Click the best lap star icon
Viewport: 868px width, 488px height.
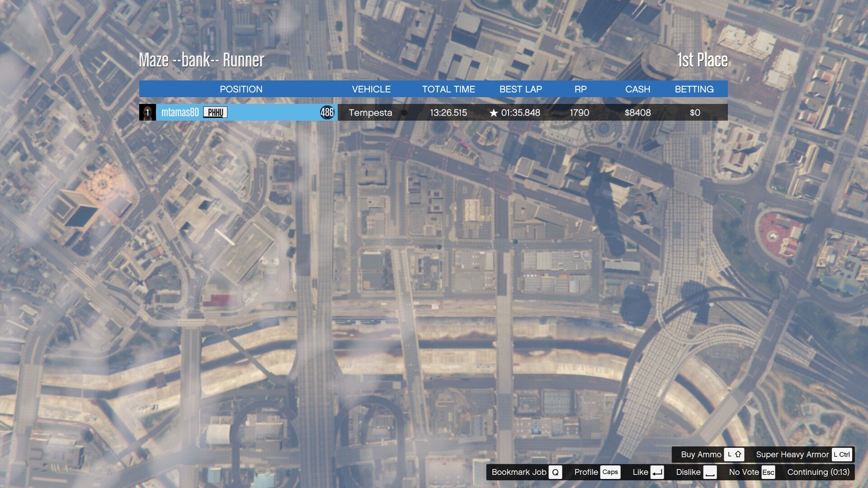[x=494, y=113]
